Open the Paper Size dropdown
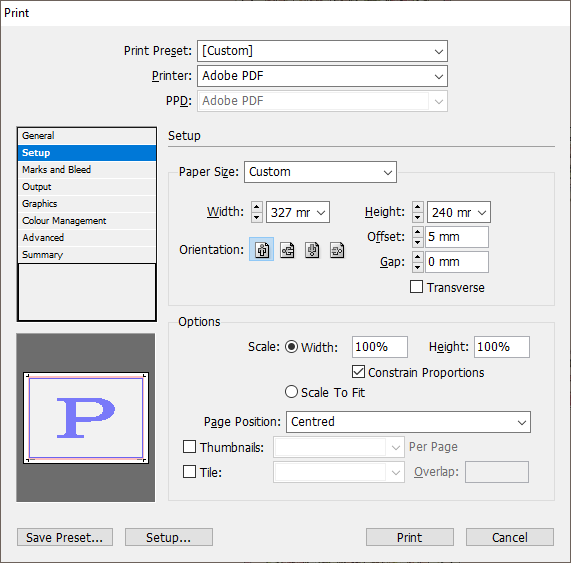 [x=320, y=172]
